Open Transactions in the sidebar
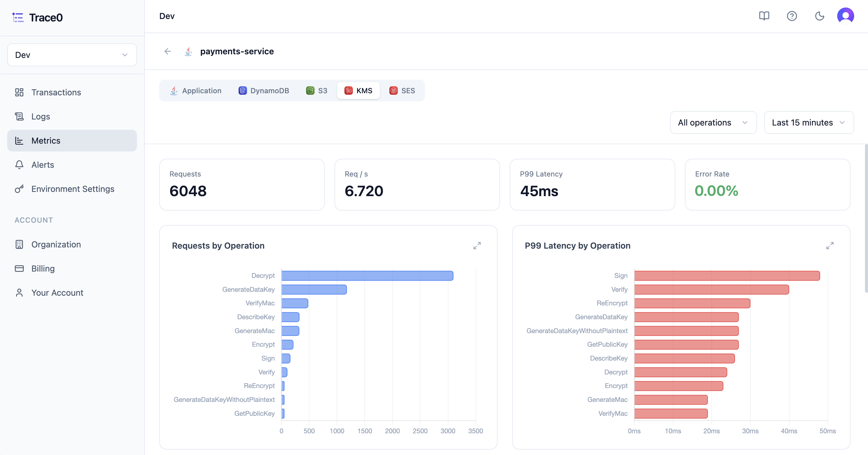 72,92
